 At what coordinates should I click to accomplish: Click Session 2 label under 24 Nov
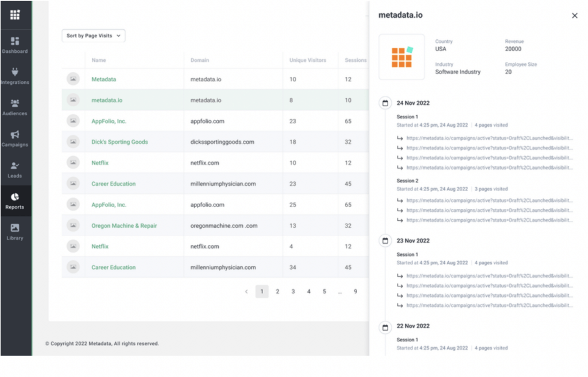407,181
